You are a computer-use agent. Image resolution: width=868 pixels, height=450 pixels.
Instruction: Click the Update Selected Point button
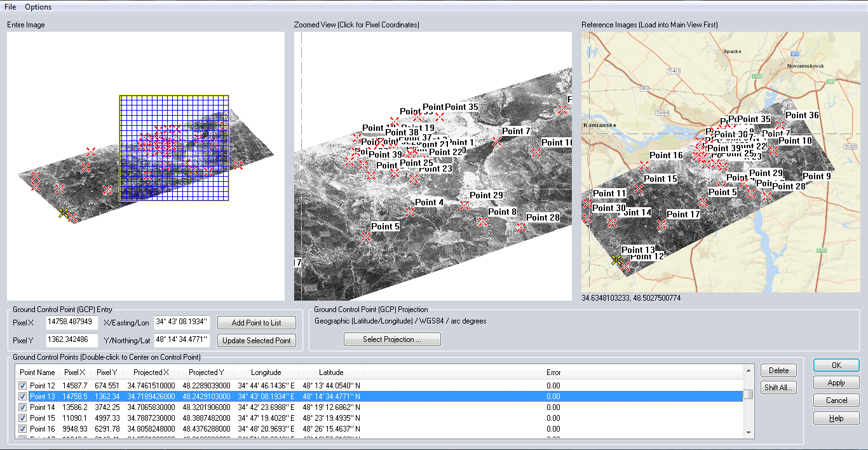pos(257,341)
